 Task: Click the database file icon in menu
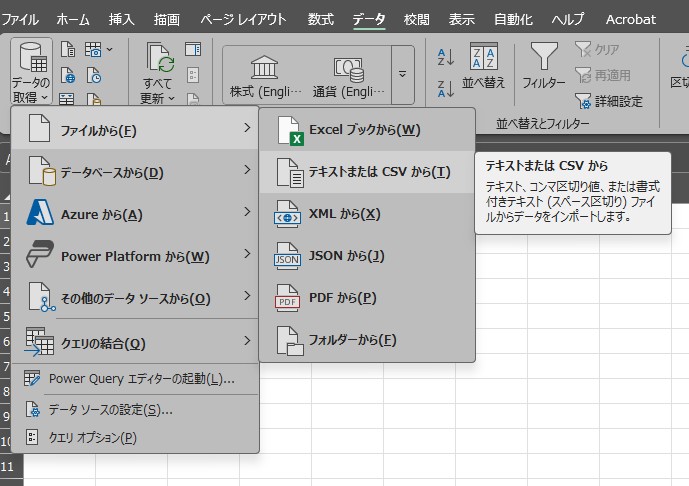[x=42, y=170]
